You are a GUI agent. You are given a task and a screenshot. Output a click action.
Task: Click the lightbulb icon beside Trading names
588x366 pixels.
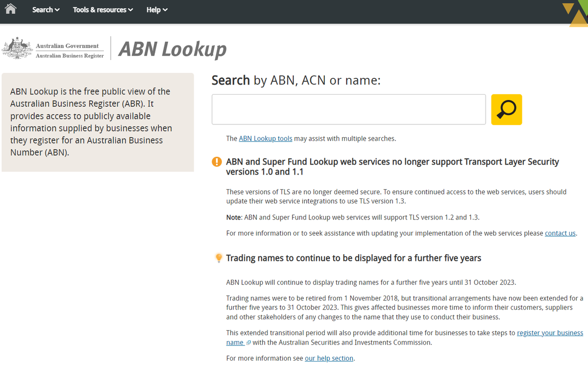tap(219, 258)
